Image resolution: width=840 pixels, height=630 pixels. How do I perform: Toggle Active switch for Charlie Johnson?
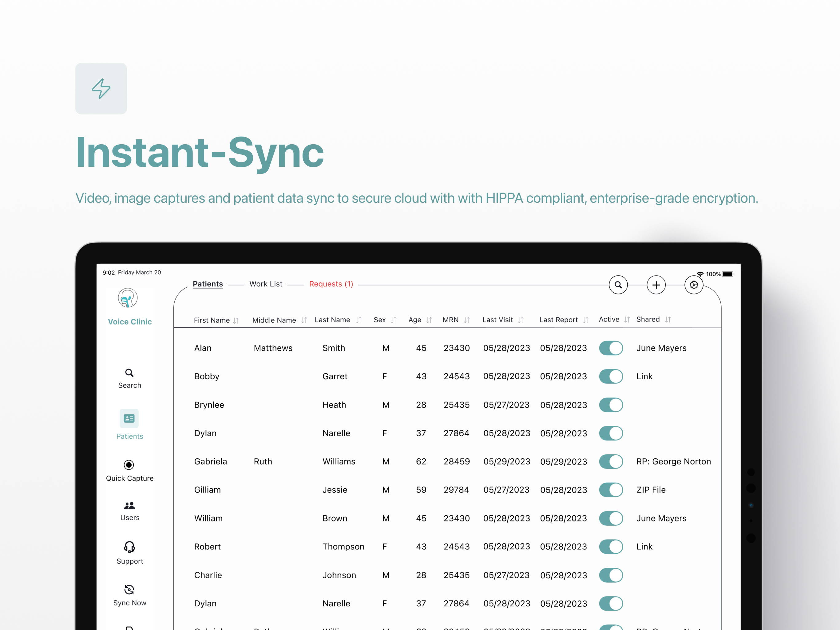tap(611, 575)
